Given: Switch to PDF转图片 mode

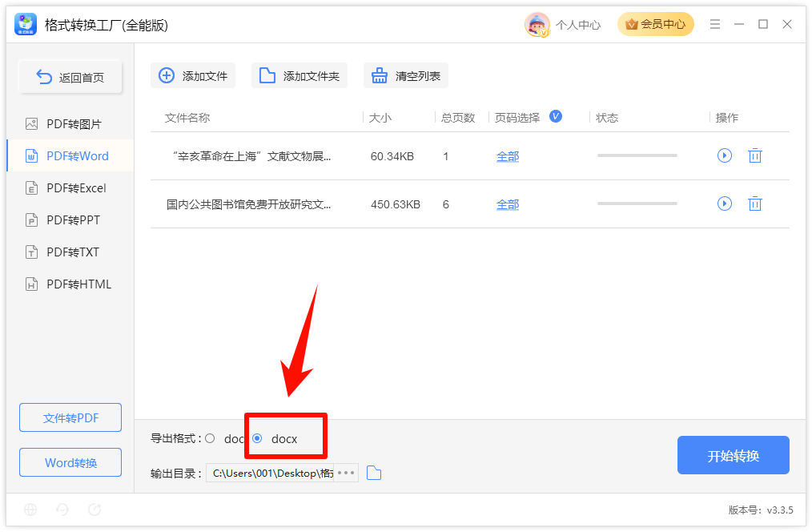Looking at the screenshot, I should [70, 124].
